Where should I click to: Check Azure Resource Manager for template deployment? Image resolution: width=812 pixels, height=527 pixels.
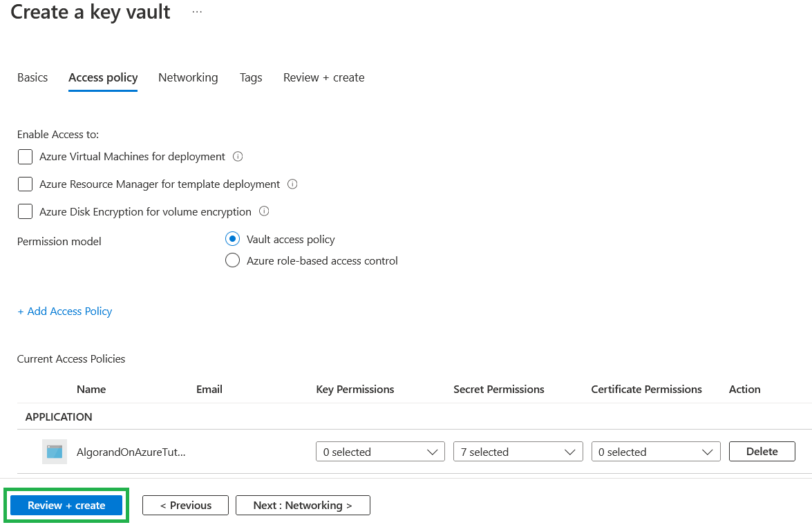(x=26, y=184)
